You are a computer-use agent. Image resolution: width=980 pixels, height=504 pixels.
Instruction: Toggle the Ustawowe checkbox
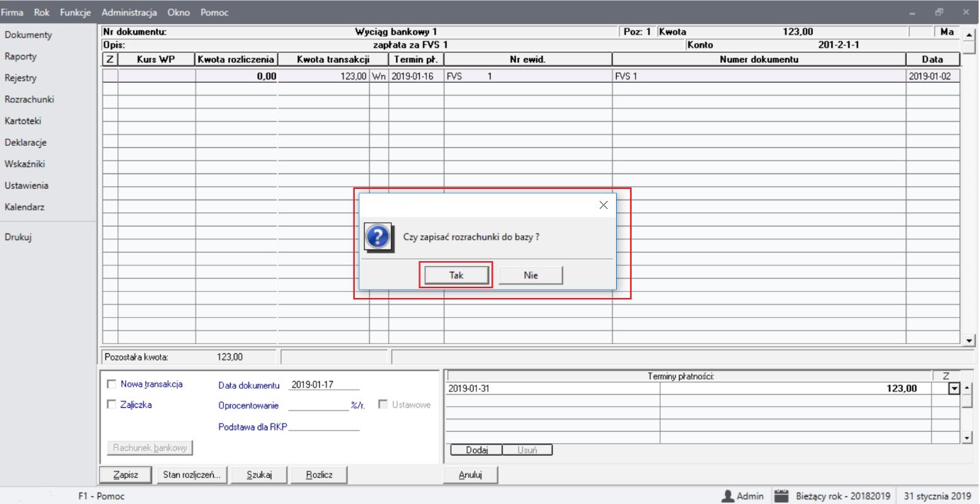tap(383, 405)
